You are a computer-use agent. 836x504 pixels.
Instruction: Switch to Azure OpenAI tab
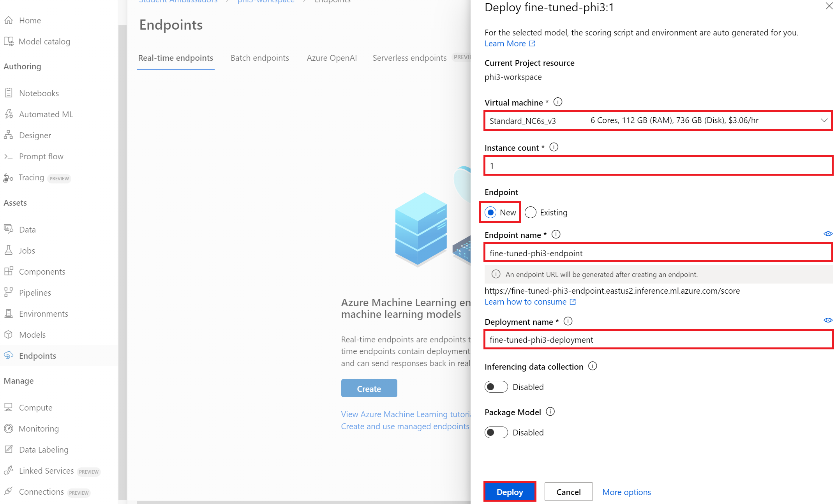pos(332,58)
